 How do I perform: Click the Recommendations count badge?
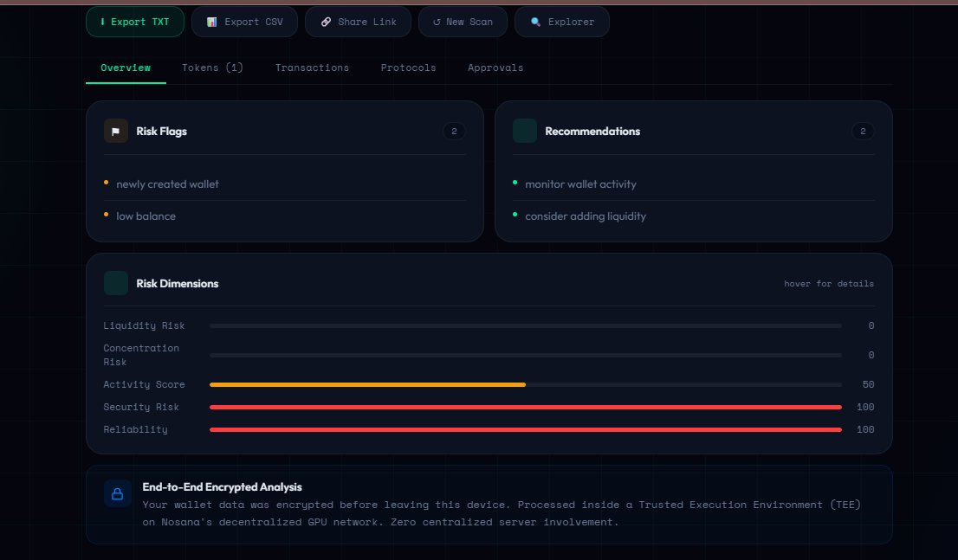tap(863, 132)
